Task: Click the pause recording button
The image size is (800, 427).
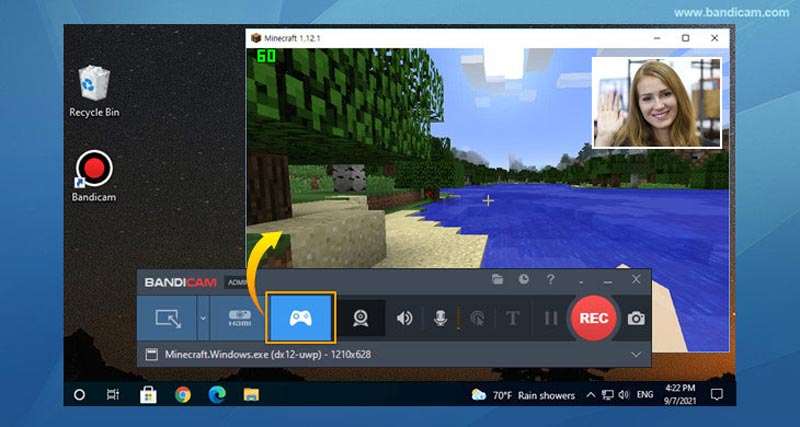Action: pos(551,318)
